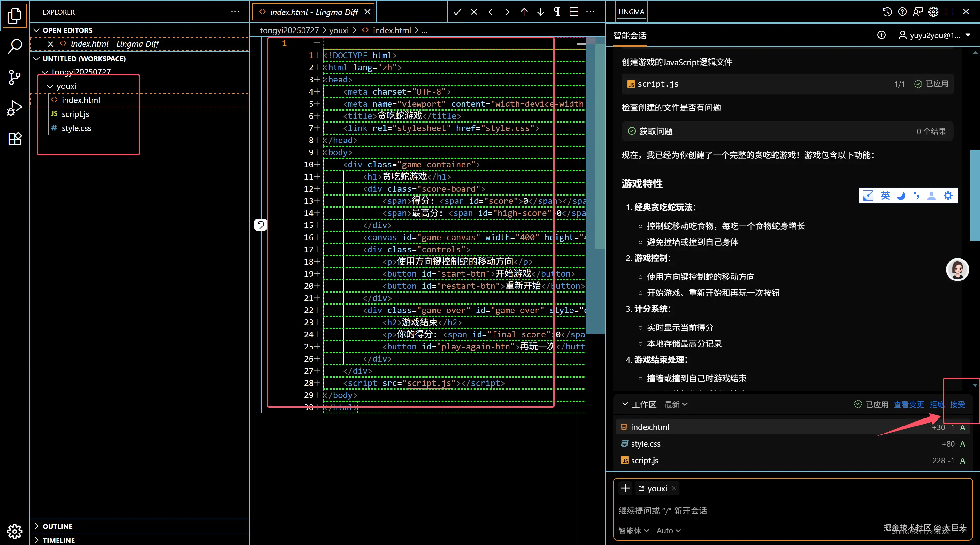
Task: Click the 接受 link to accept changes
Action: [957, 404]
